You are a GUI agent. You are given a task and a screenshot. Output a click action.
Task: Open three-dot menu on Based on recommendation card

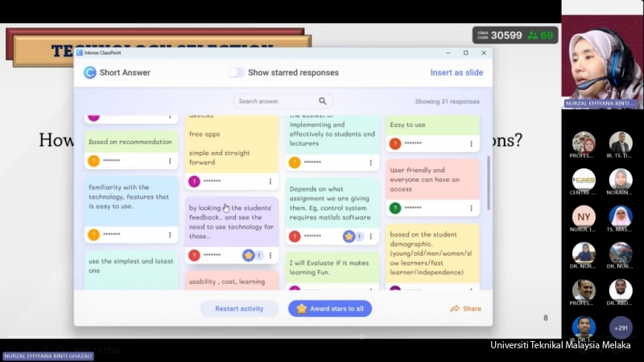click(170, 161)
